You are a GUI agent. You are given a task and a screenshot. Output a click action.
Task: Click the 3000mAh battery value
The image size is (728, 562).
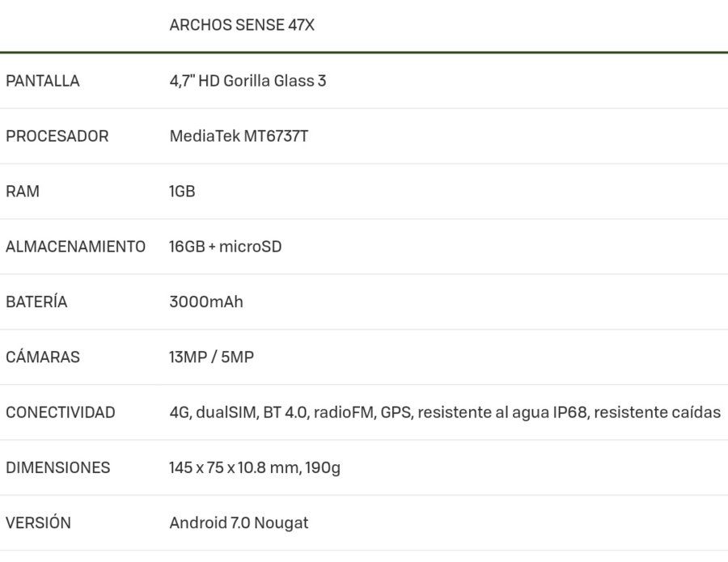(x=206, y=302)
